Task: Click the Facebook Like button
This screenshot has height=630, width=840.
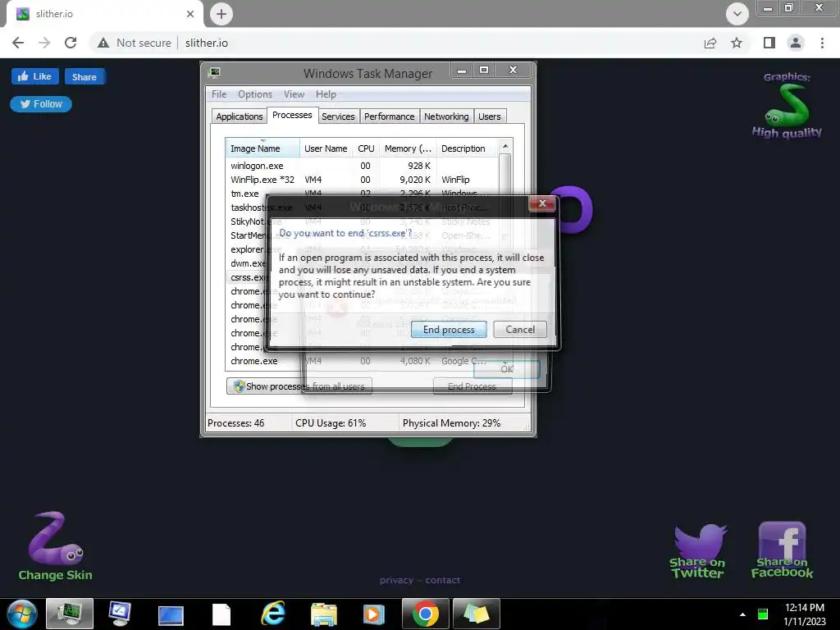Action: coord(34,76)
